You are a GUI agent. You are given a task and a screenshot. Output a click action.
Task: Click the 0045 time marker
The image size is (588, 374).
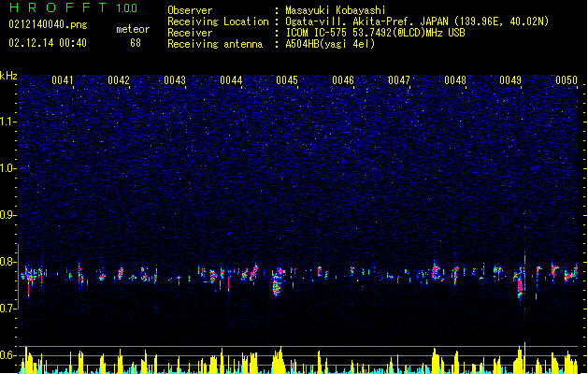(x=287, y=80)
